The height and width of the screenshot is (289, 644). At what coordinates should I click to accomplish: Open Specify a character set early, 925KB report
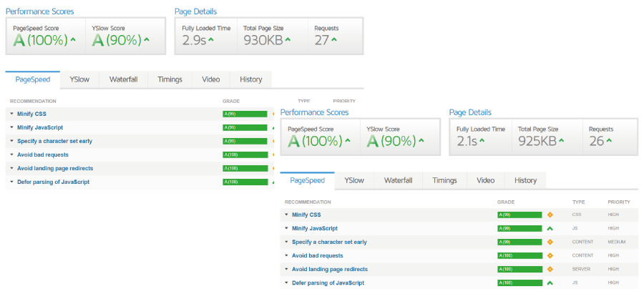(329, 242)
